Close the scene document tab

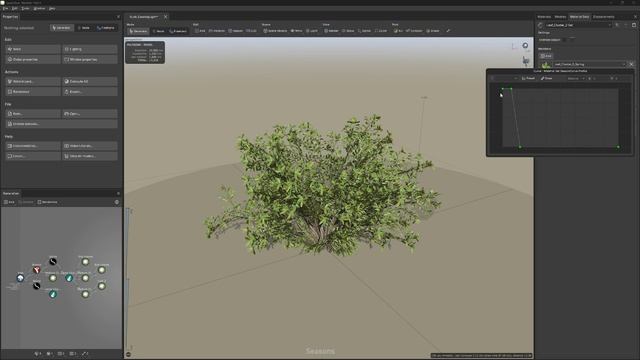click(x=165, y=17)
